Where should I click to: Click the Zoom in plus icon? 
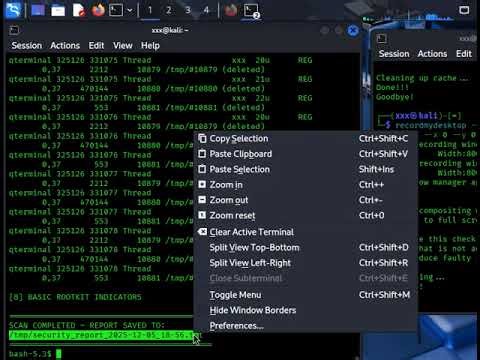click(x=202, y=184)
